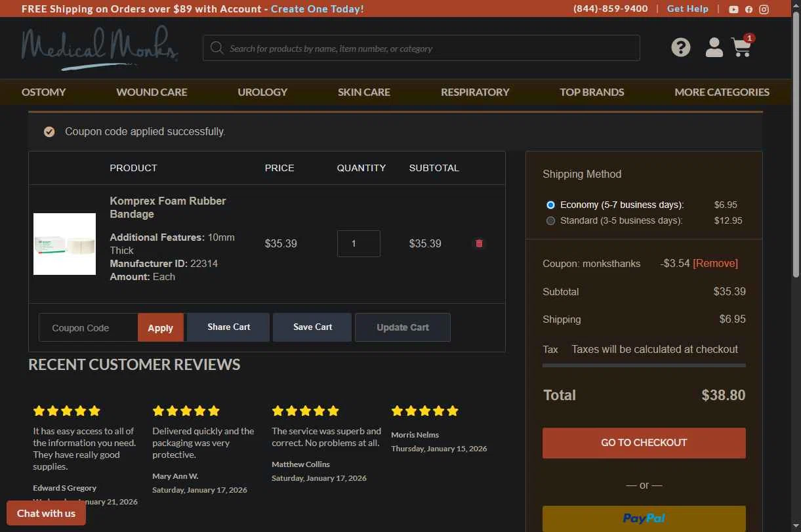Image resolution: width=801 pixels, height=532 pixels.
Task: Open the Komprex bandage product thumbnail
Action: pyautogui.click(x=64, y=244)
